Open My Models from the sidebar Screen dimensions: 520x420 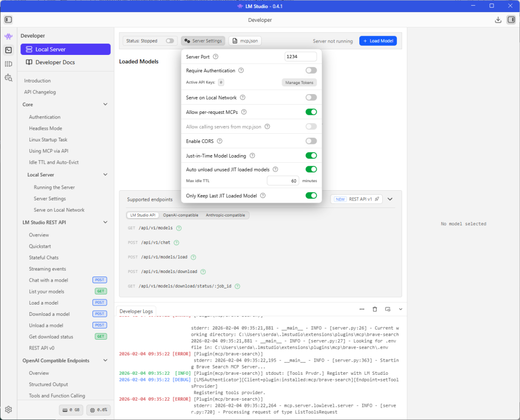point(8,64)
